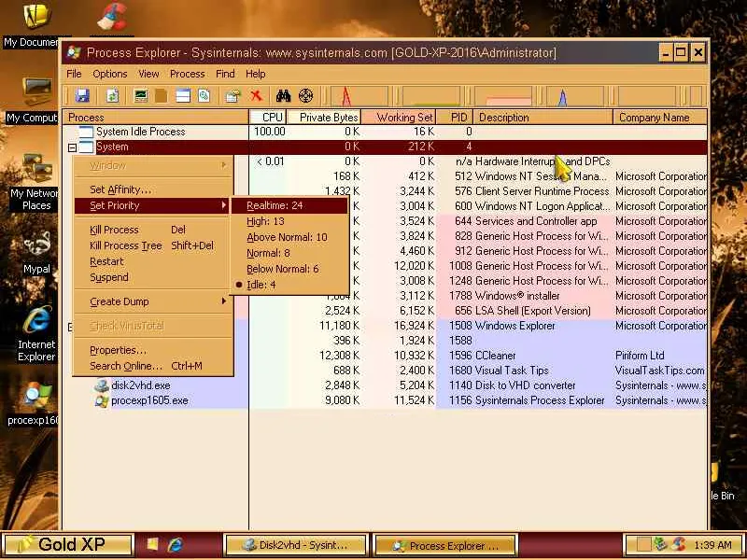
Task: Click the red X Kill Process icon
Action: point(256,96)
